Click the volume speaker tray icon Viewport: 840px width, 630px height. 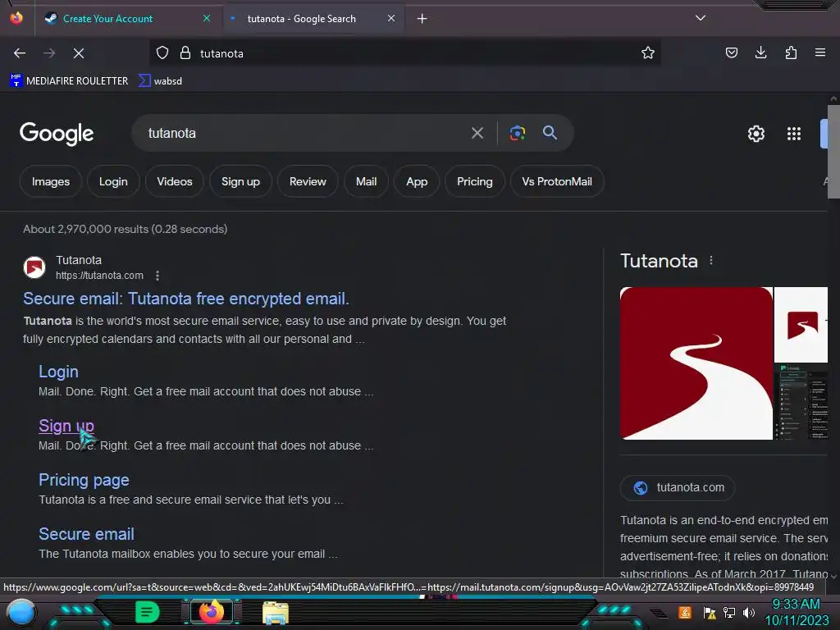point(749,612)
